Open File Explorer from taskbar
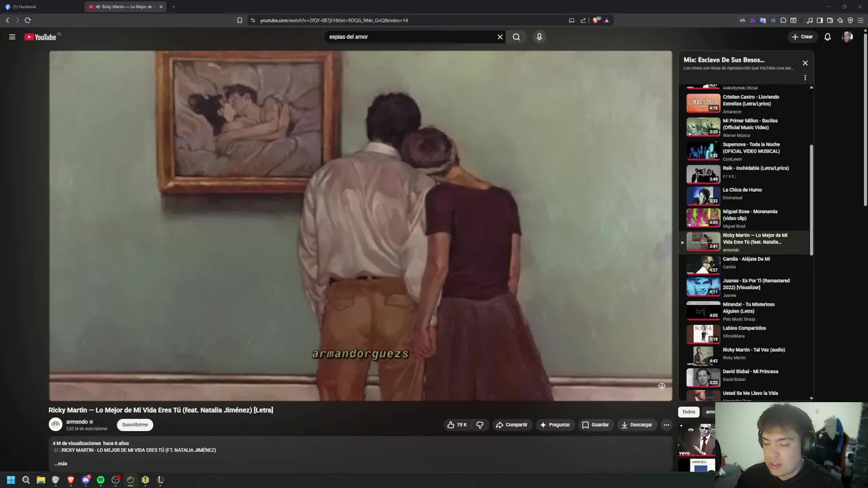868x488 pixels. [x=41, y=480]
